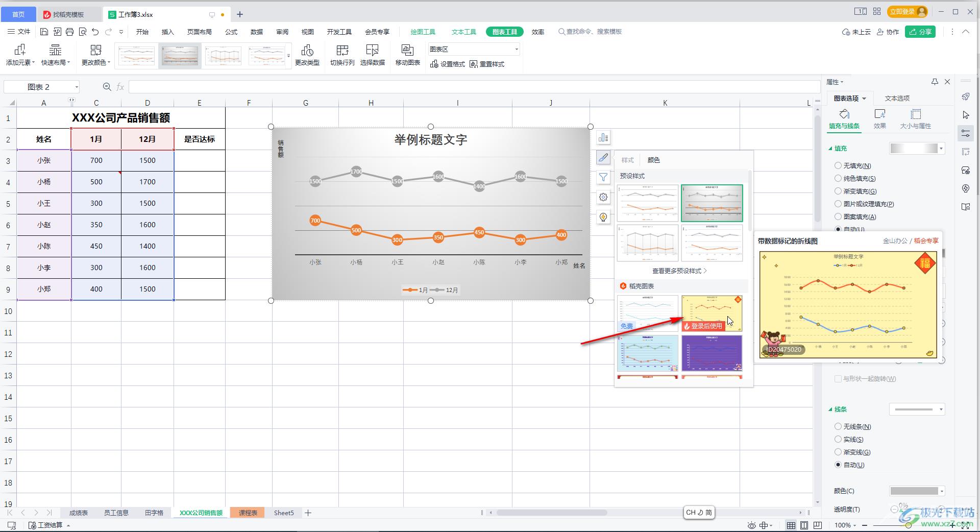Select Gradient Line (渐变线) radio button

point(838,452)
